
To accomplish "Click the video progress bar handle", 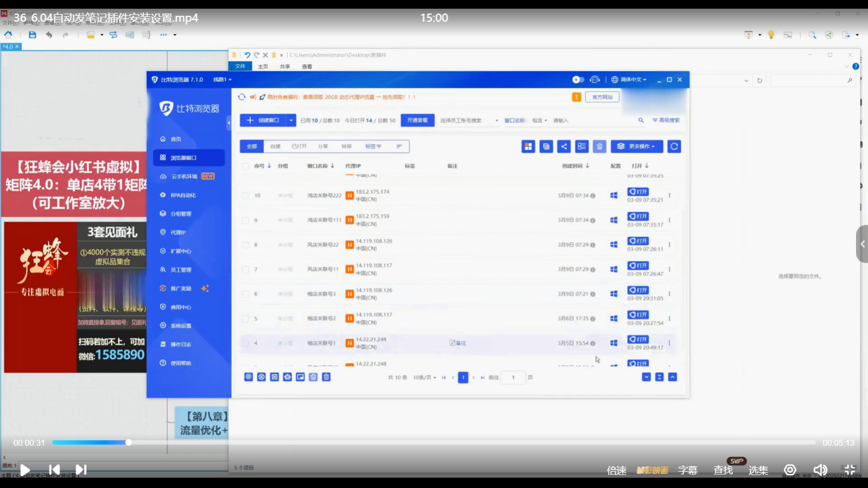I will tap(129, 442).
